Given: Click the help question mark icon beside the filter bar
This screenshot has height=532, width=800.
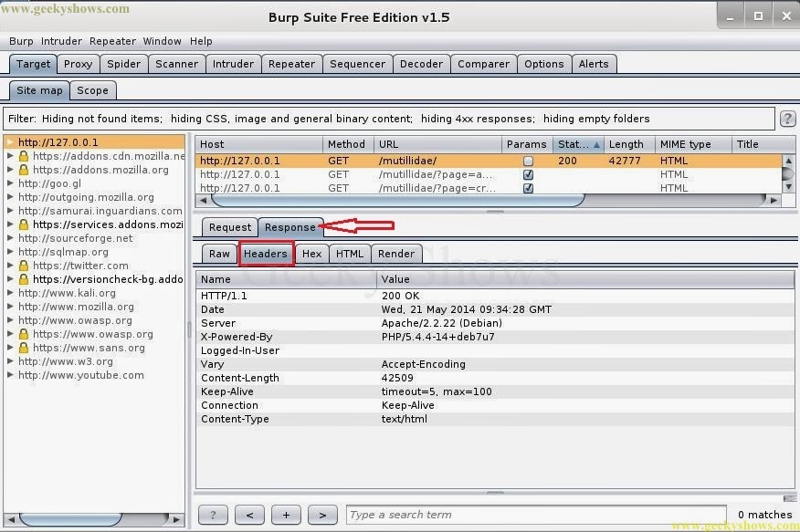Looking at the screenshot, I should tap(786, 119).
